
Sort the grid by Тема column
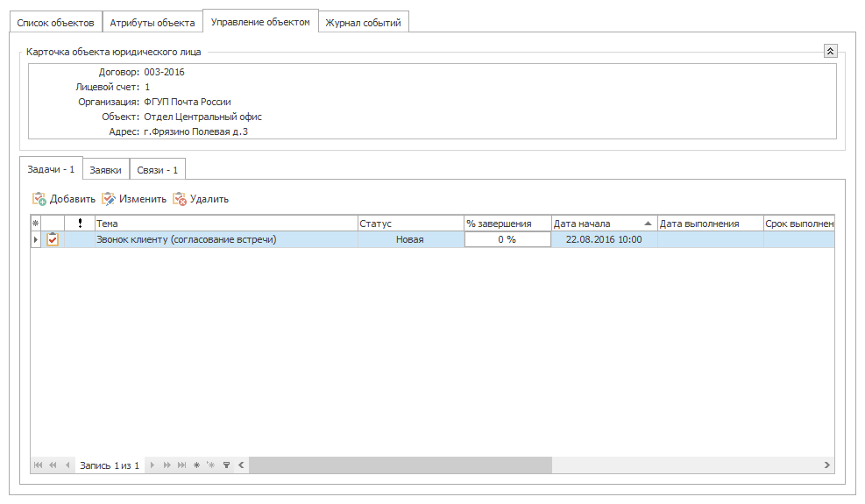click(226, 223)
